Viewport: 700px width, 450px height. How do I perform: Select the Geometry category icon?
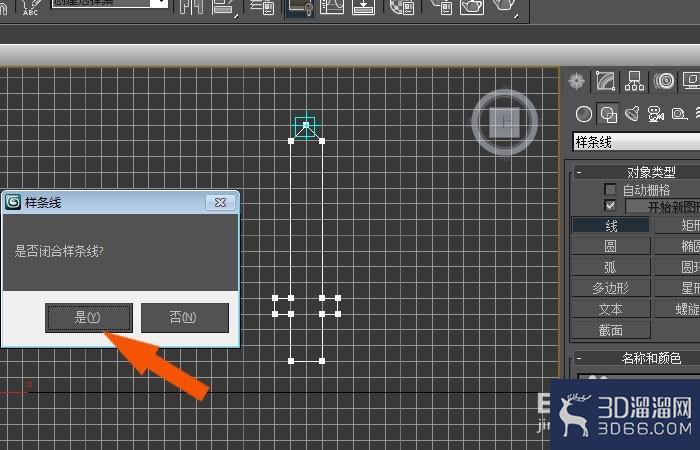point(583,114)
